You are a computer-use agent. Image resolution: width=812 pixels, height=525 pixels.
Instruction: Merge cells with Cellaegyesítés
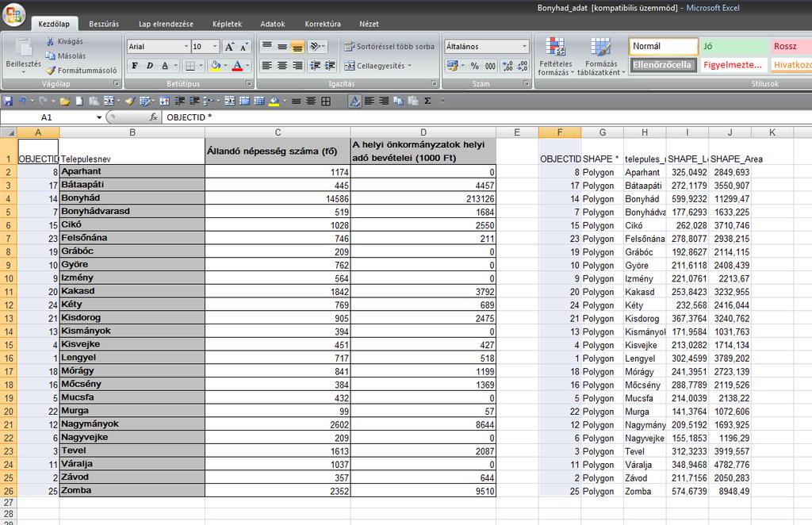pyautogui.click(x=374, y=66)
